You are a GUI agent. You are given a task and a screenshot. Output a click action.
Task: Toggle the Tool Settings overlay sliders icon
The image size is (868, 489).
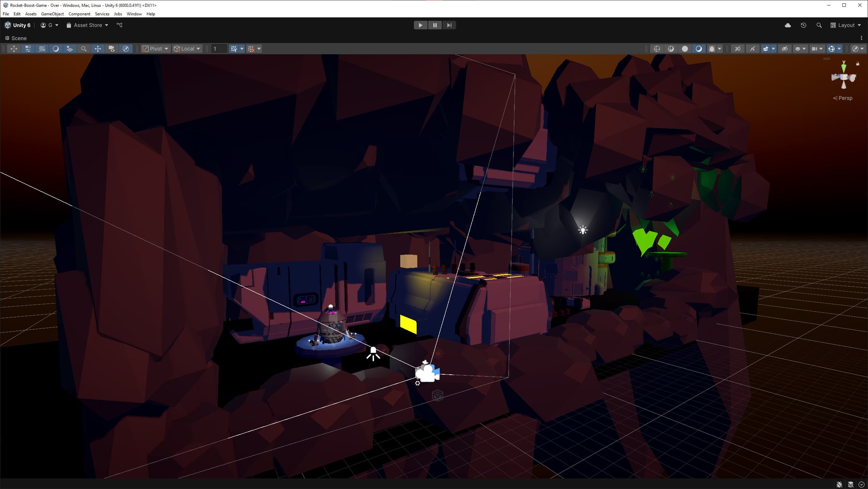tap(28, 49)
